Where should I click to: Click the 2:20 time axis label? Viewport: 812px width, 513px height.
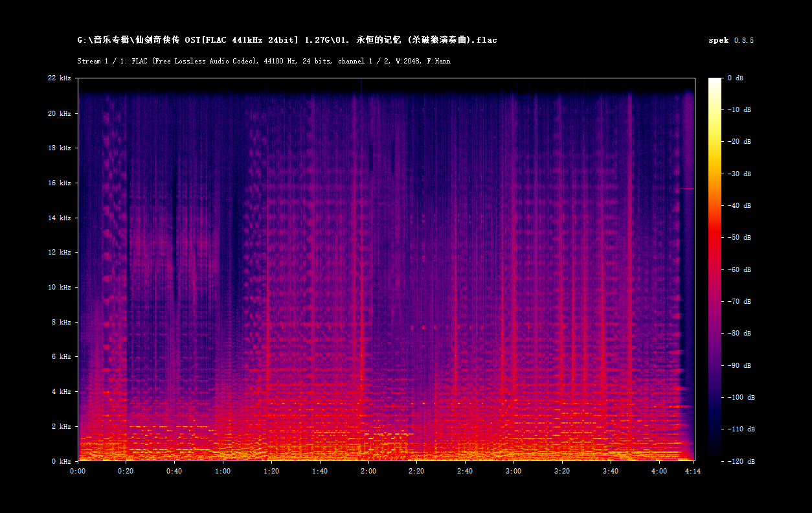(416, 471)
